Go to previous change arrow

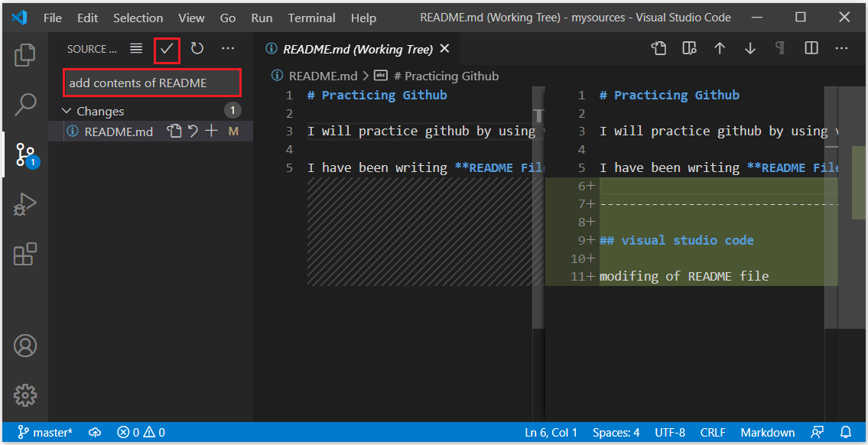click(x=719, y=49)
